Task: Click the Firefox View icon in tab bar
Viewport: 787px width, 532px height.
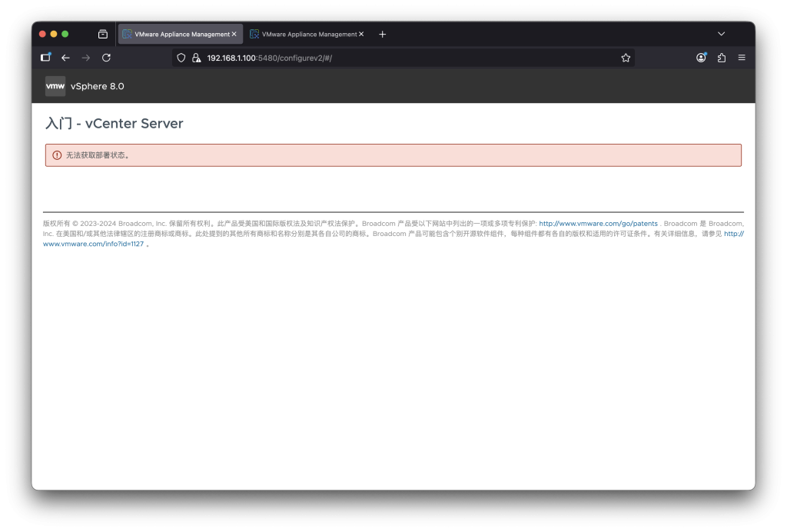Action: (x=102, y=33)
